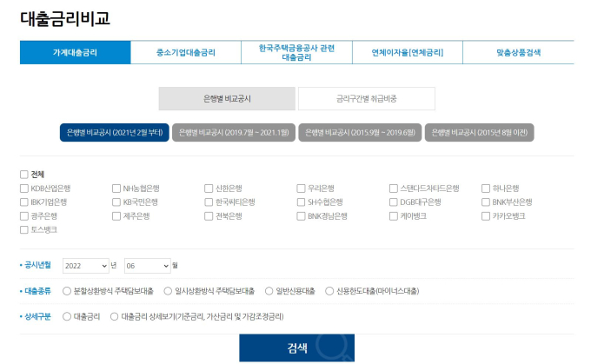The width and height of the screenshot is (591, 364).
Task: Click 은행별 비교공시 (2021년 2월 부터) button
Action: click(x=115, y=133)
